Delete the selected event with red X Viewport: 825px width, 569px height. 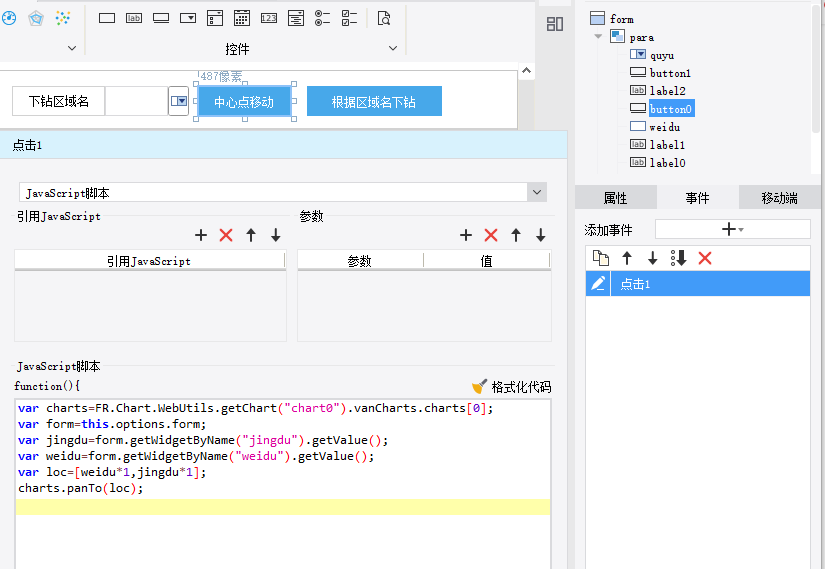click(x=705, y=258)
